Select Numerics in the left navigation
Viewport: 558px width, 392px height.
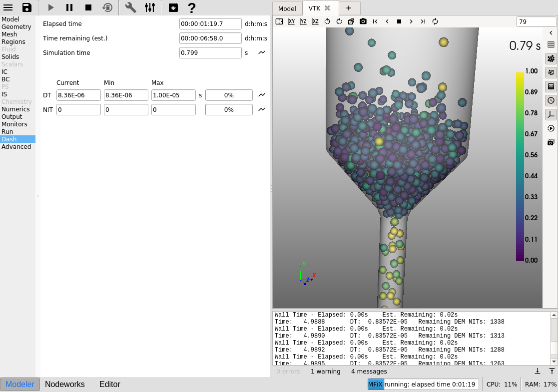[15, 109]
